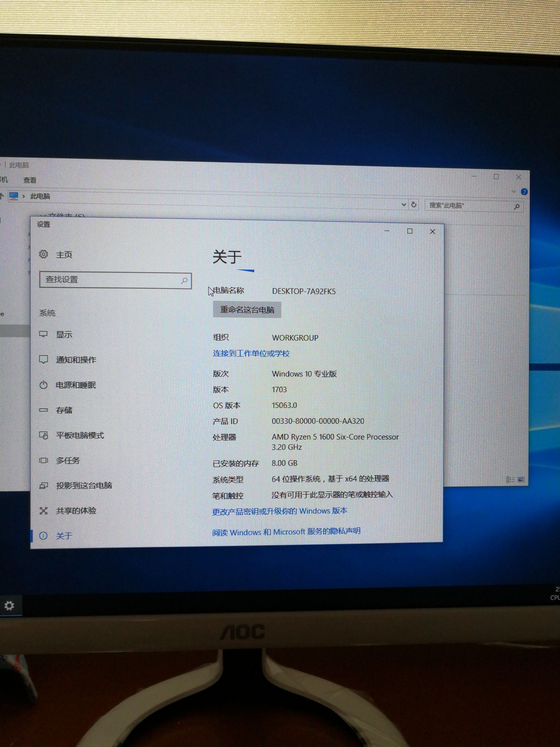Viewport: 560px width, 747px height.
Task: Select computer name DESKTOP-7A92FK5 text
Action: (304, 291)
